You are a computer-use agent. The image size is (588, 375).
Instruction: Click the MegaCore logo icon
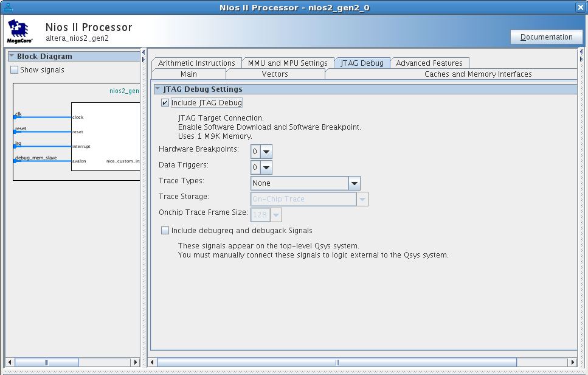(19, 31)
